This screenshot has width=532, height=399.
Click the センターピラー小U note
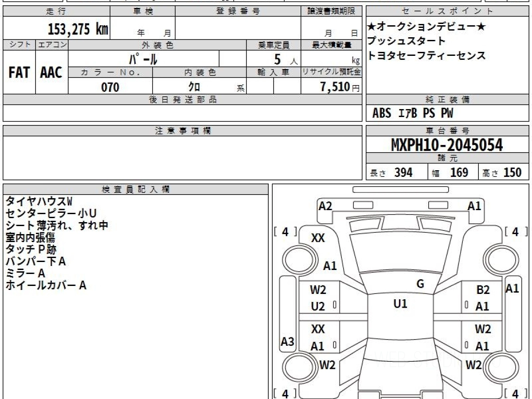coord(51,214)
